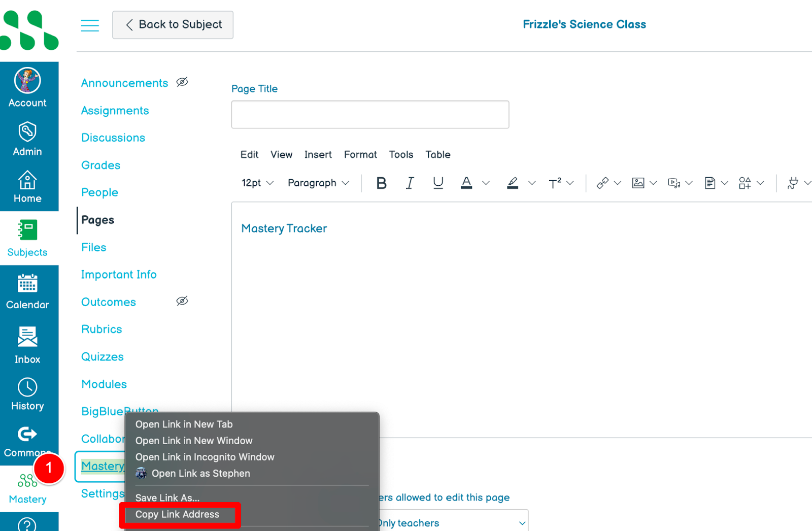
Task: Open Discussions in subject navigation
Action: [x=113, y=138]
